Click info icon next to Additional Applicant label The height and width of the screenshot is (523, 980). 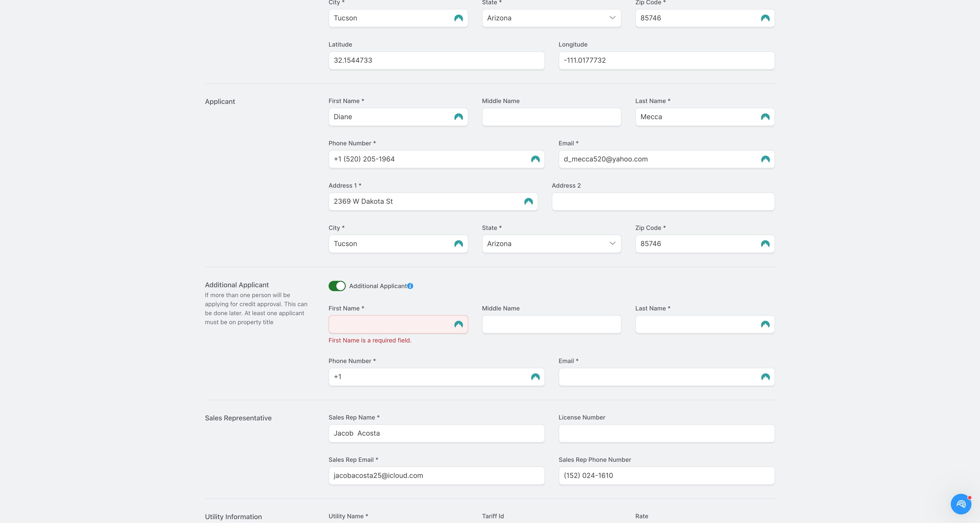(x=410, y=286)
